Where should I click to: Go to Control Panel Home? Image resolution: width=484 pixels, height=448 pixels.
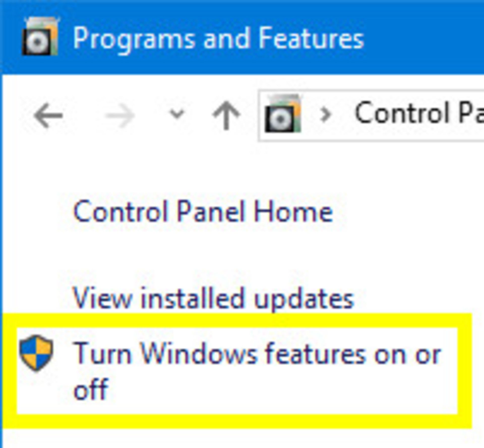point(202,212)
